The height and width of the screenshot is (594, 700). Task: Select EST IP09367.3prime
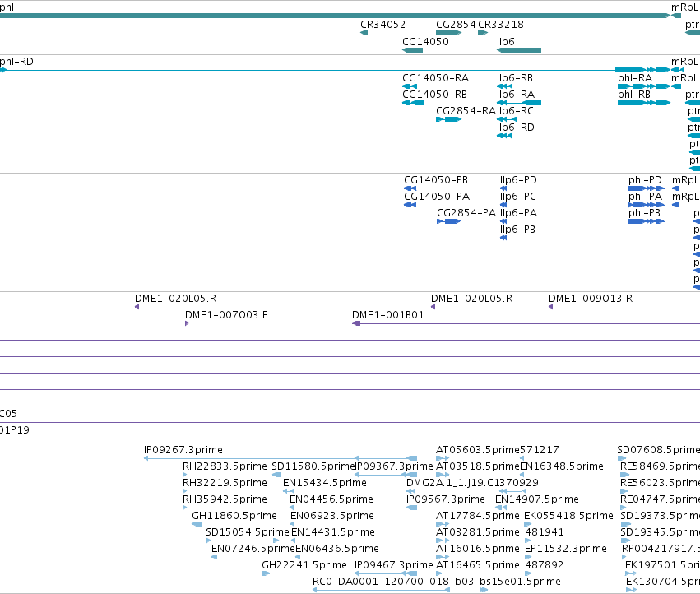[386, 475]
